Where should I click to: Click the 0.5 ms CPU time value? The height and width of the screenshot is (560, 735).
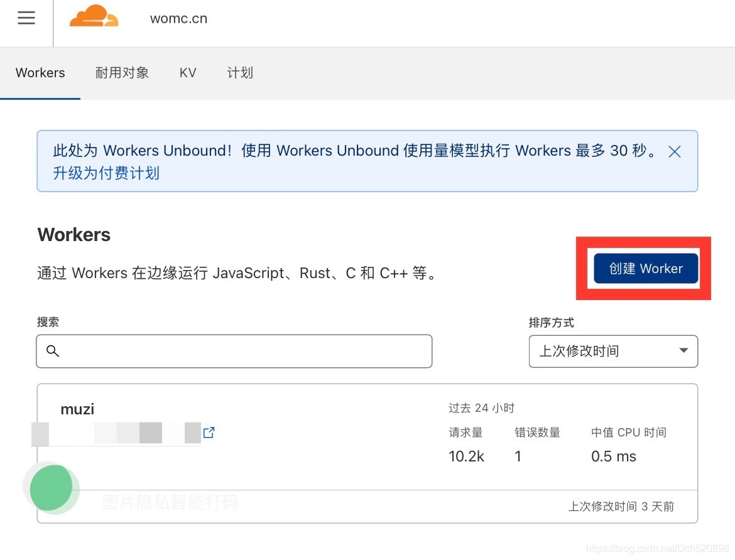(614, 456)
